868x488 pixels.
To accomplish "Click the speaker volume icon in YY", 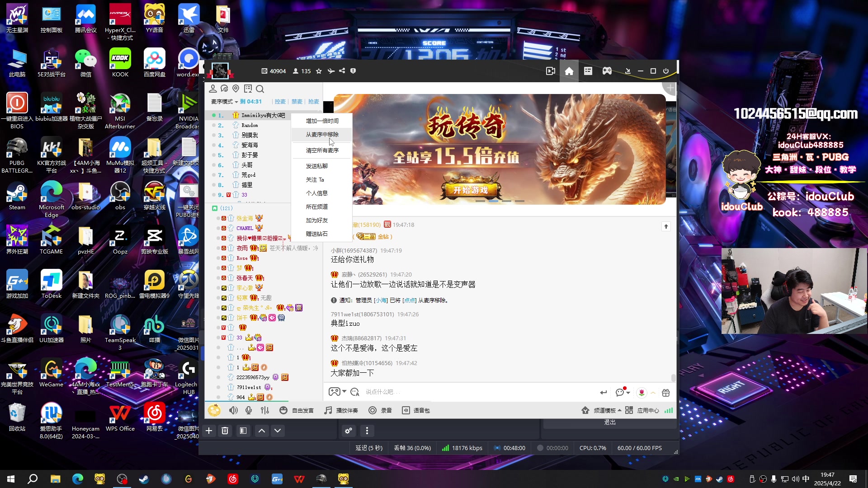I will point(233,410).
